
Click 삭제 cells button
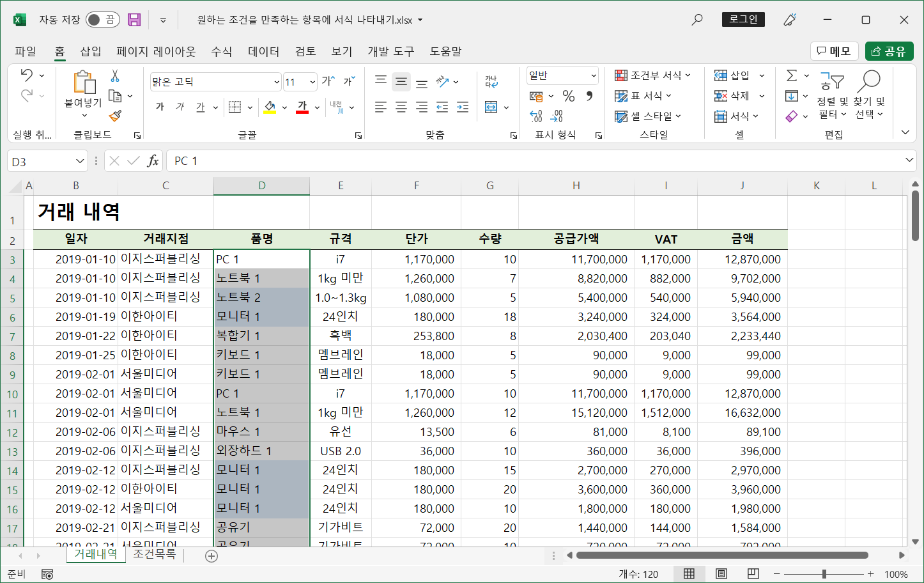[732, 96]
